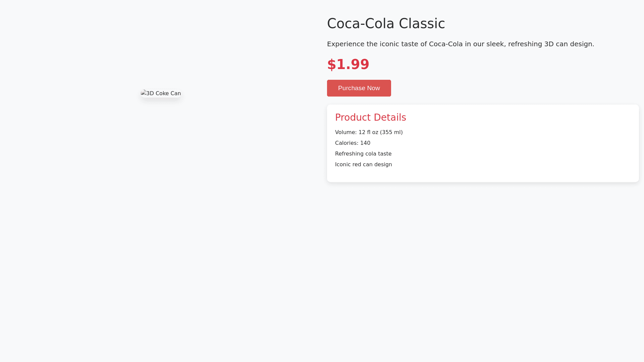Click the dollar sign in the price

click(x=331, y=65)
